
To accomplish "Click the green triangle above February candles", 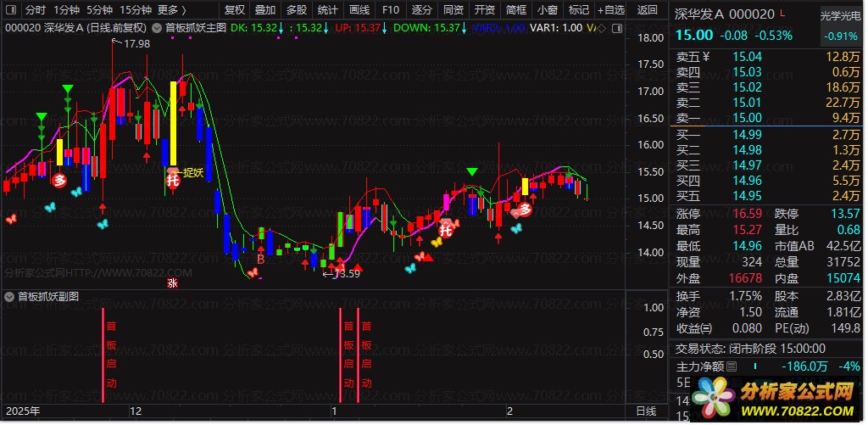I will point(471,171).
